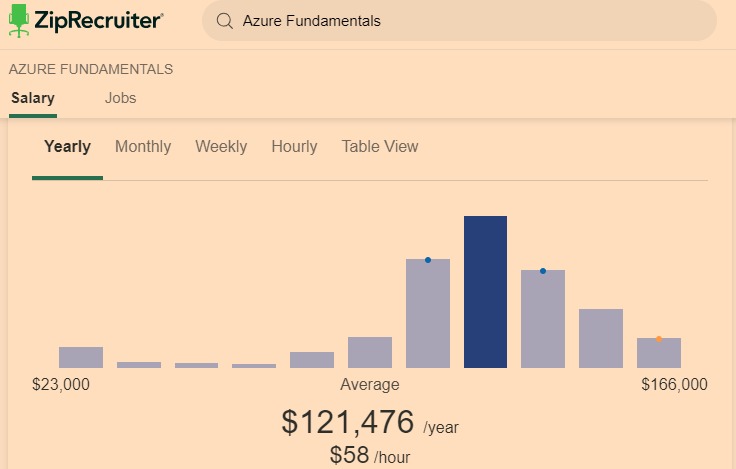Image resolution: width=736 pixels, height=469 pixels.
Task: Click the rightmost bar with orange dot
Action: pos(659,353)
